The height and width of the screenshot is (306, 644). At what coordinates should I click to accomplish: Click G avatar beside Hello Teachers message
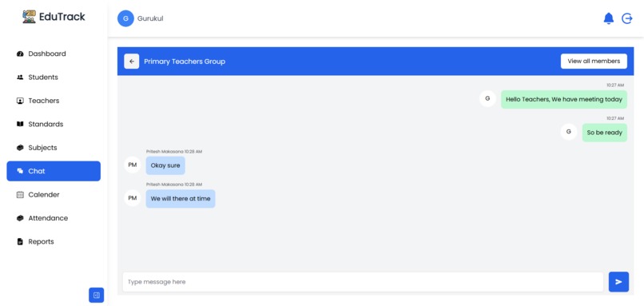pos(487,98)
